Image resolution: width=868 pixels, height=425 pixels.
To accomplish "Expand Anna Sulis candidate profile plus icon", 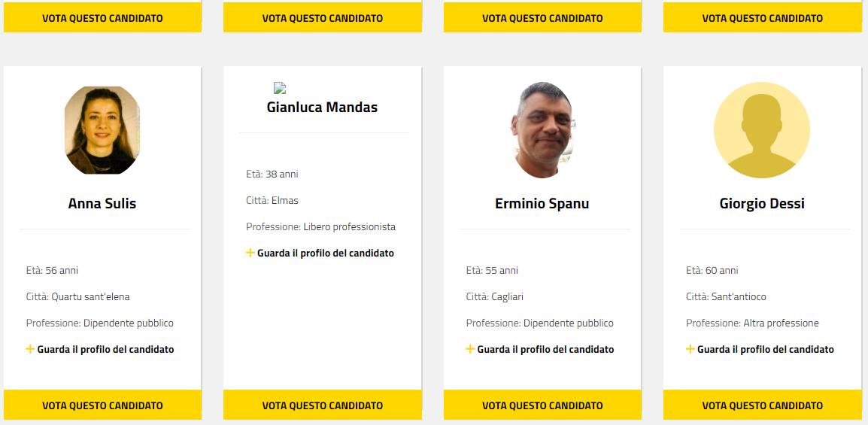I will tap(30, 349).
